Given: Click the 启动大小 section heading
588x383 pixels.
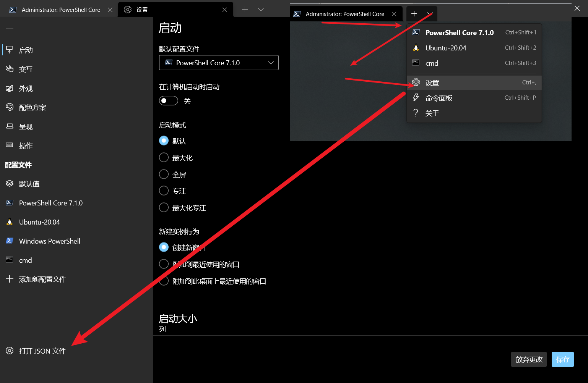Looking at the screenshot, I should pyautogui.click(x=178, y=318).
